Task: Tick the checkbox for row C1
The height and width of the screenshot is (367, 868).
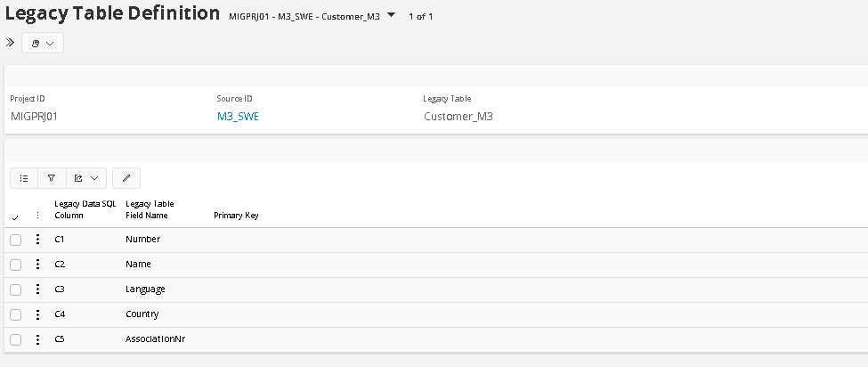Action: pos(16,240)
